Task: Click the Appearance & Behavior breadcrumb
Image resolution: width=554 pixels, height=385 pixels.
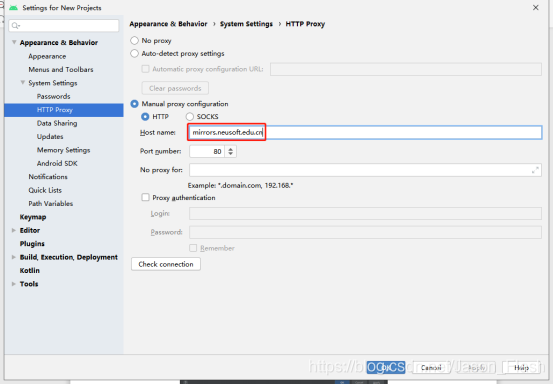Action: (168, 24)
